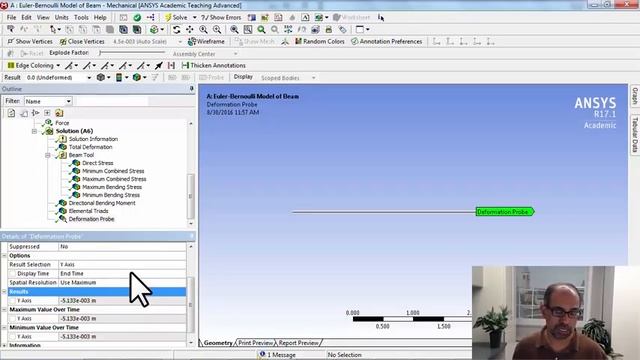Screen dimensions: 640x360
Task: Select the Geometry tab
Action: 218,343
